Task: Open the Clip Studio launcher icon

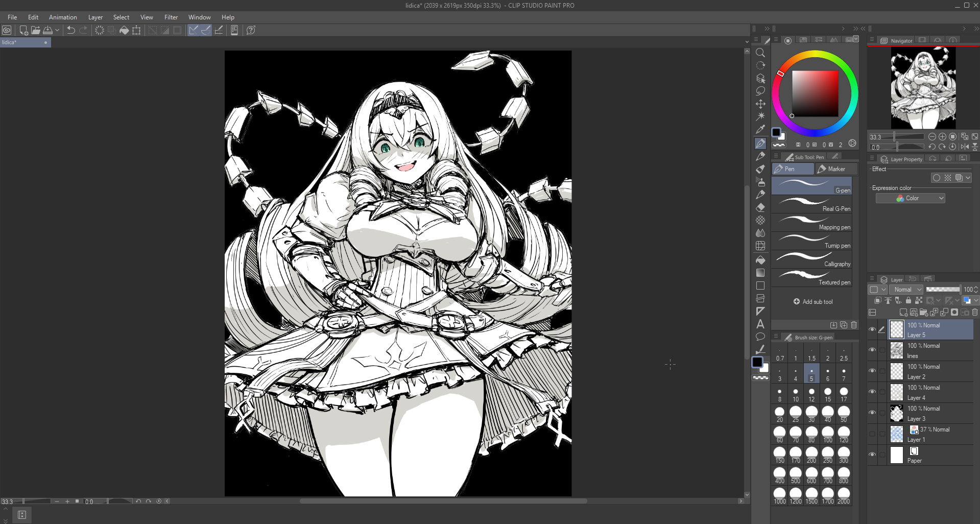Action: tap(7, 30)
